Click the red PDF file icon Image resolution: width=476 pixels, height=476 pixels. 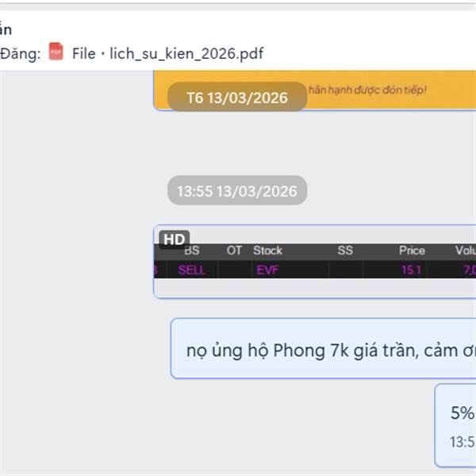[x=56, y=52]
